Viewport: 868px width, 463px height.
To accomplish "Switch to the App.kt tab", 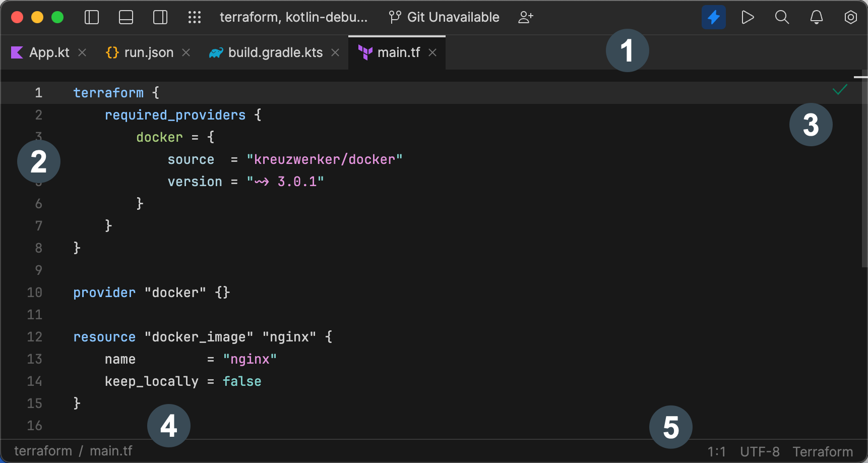I will click(x=48, y=52).
